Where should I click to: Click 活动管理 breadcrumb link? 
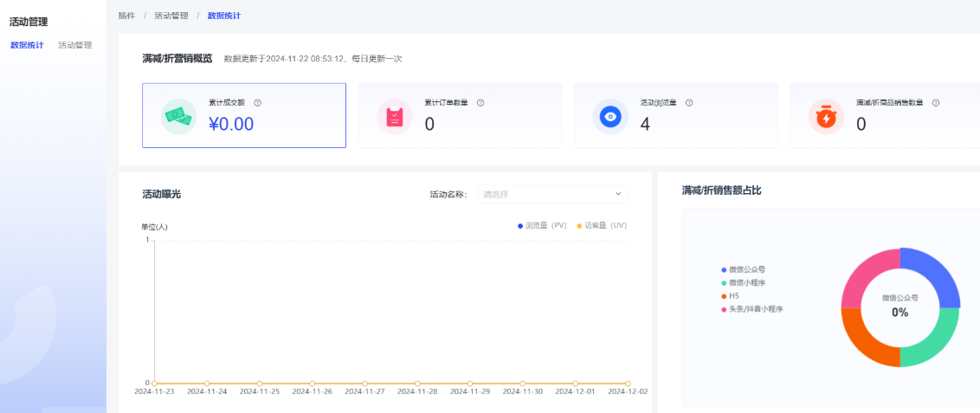pos(171,16)
